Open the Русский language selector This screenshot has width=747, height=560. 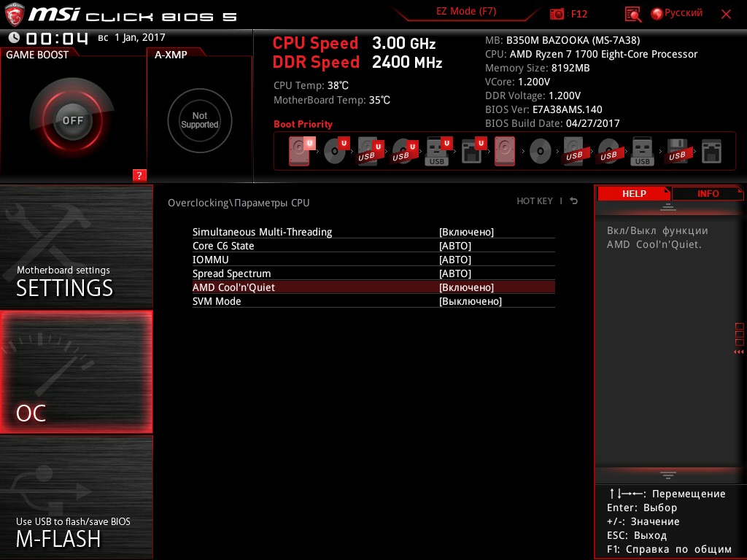[x=683, y=13]
